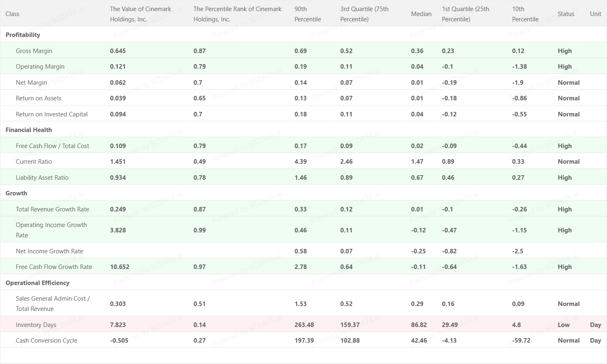Viewport: 607px width, 364px height.
Task: Click the Operating Margin row label
Action: click(x=40, y=67)
